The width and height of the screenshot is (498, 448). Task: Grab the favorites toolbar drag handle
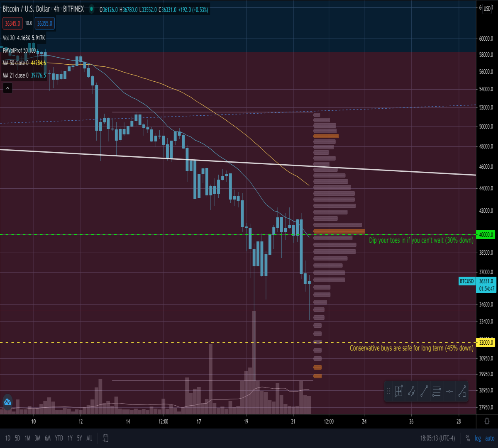click(389, 391)
